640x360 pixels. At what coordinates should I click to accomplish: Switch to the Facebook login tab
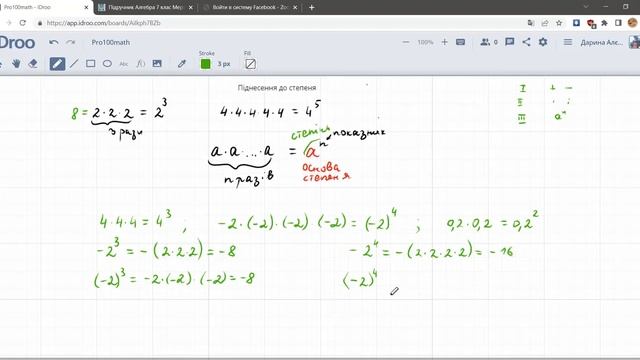(x=250, y=7)
